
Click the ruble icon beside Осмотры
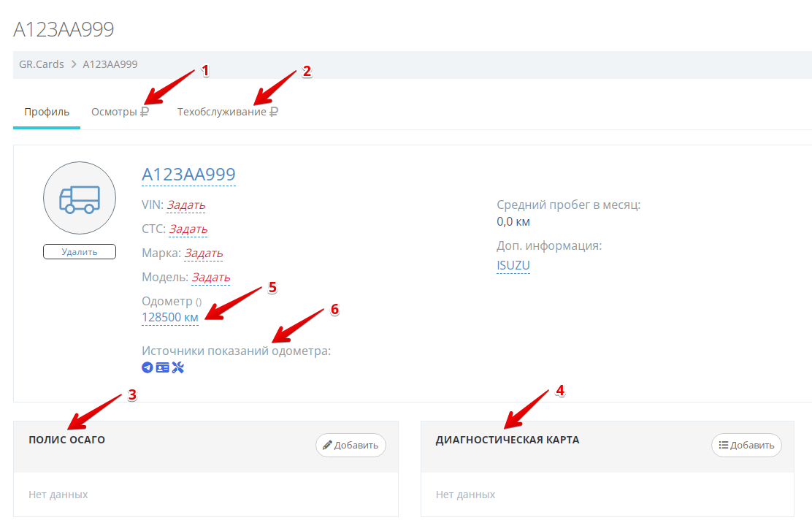[145, 112]
